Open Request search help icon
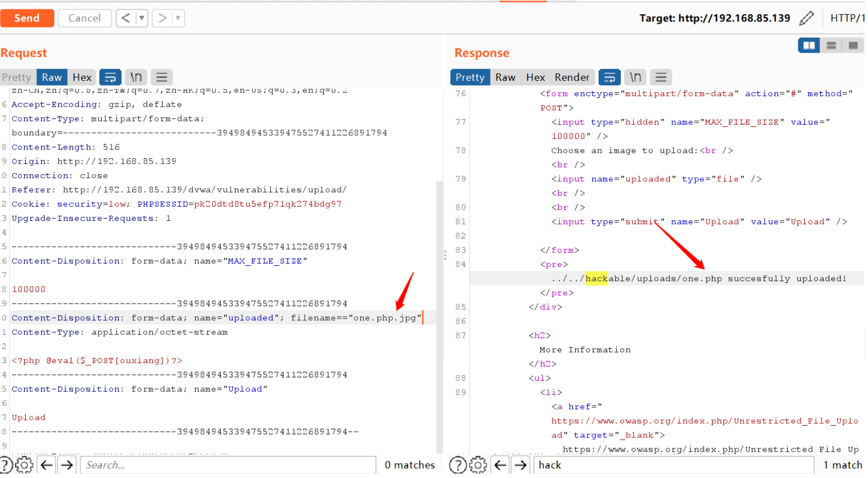 click(5, 465)
